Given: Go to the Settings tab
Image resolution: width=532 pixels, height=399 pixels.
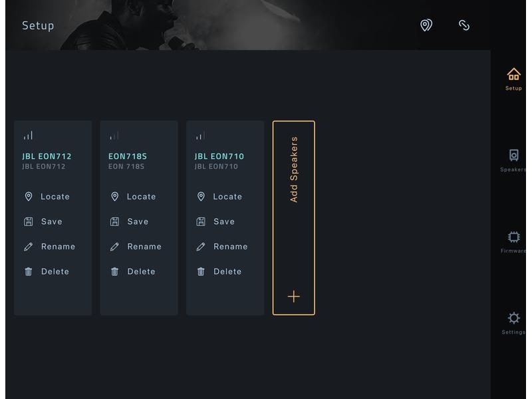Looking at the screenshot, I should click(513, 323).
